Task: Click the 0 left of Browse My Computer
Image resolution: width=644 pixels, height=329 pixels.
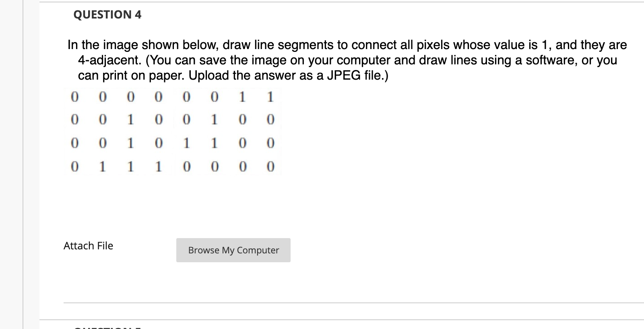Action: tap(75, 166)
